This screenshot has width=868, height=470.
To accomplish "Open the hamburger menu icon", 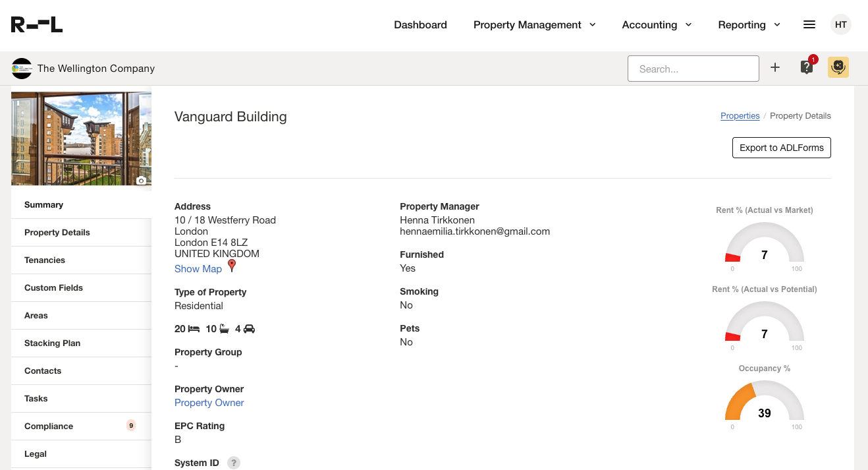I will pyautogui.click(x=809, y=25).
